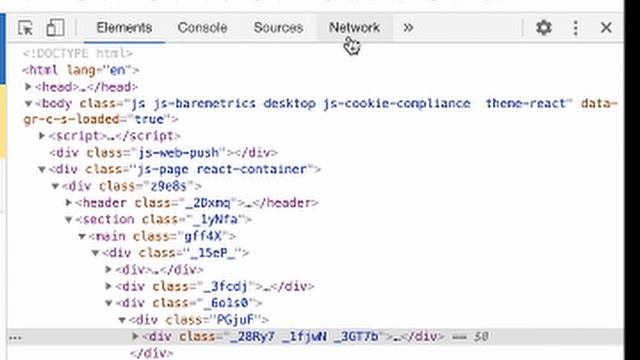Select the section _1yNfa element
The height and width of the screenshot is (360, 640).
point(163,219)
